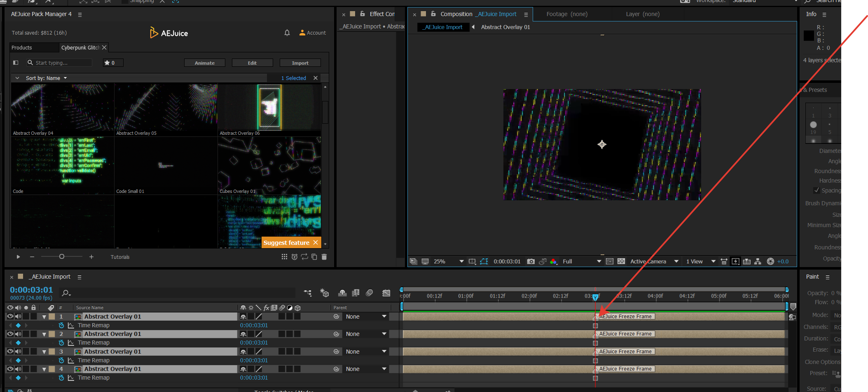Open the Sort by Name dropdown
868x392 pixels.
[x=46, y=78]
